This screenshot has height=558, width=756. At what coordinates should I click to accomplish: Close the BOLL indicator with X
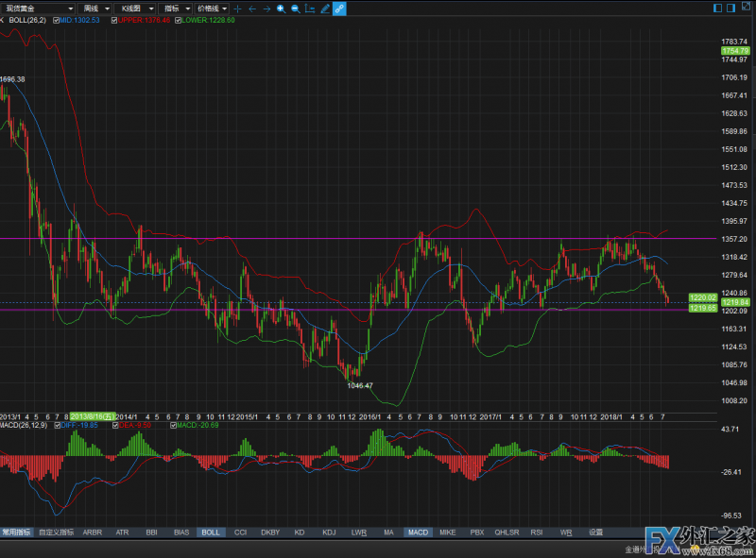click(x=3, y=19)
